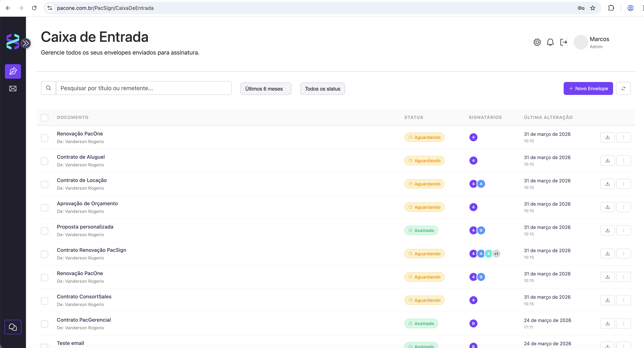Open the Últimos 6 meses period filter

266,89
